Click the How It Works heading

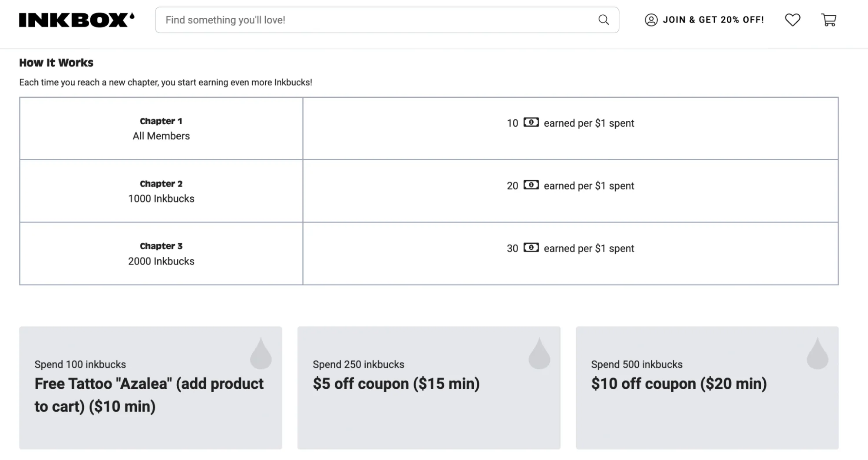56,63
